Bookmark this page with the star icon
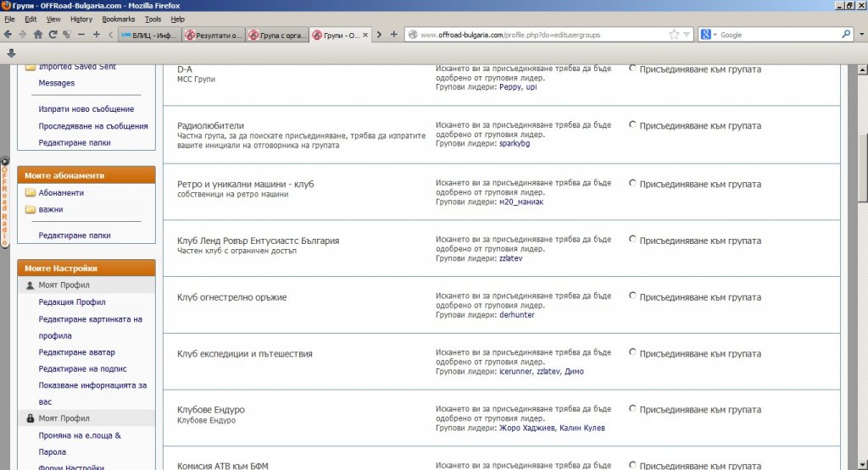The image size is (868, 470). tap(674, 35)
